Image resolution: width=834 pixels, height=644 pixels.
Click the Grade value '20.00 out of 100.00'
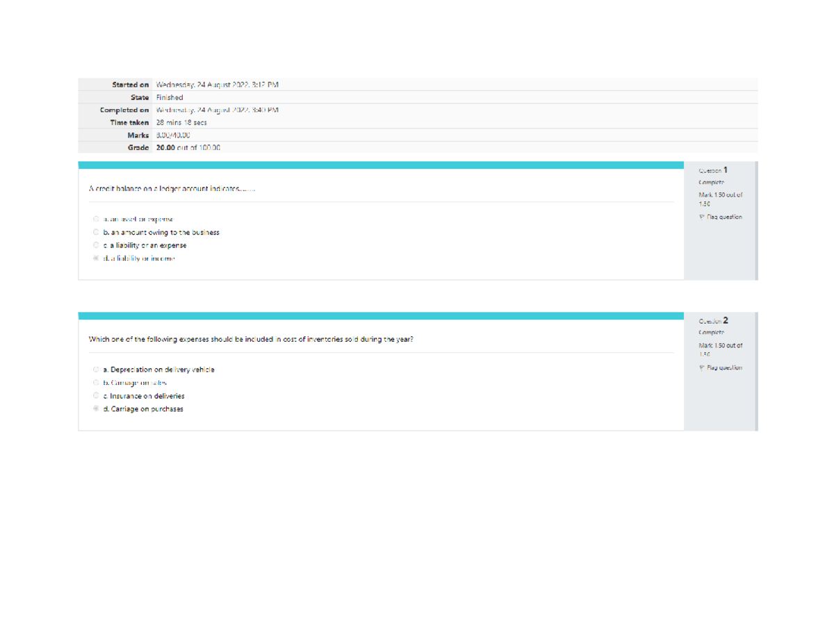point(188,148)
